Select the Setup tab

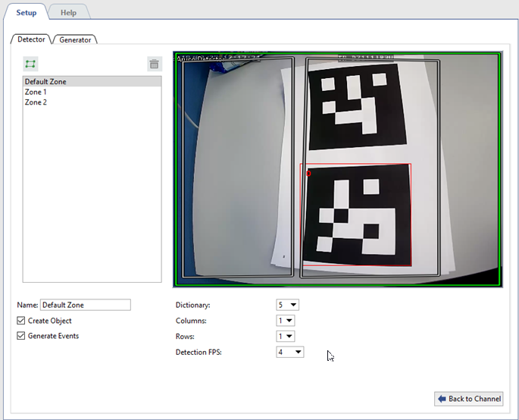click(x=27, y=12)
